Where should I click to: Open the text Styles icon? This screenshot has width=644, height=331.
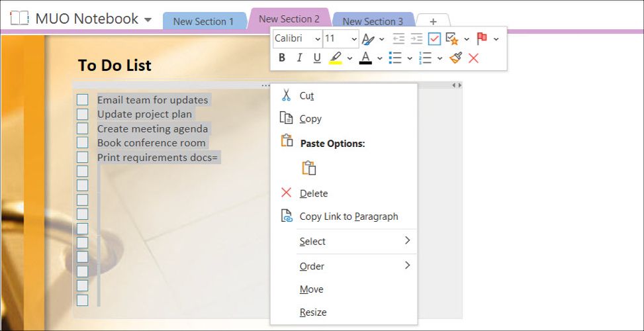click(x=368, y=39)
